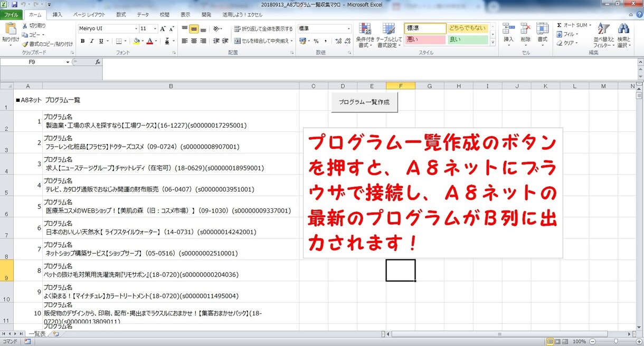This screenshot has width=644, height=346.
Task: Increase font size with large A icon
Action: 163,29
